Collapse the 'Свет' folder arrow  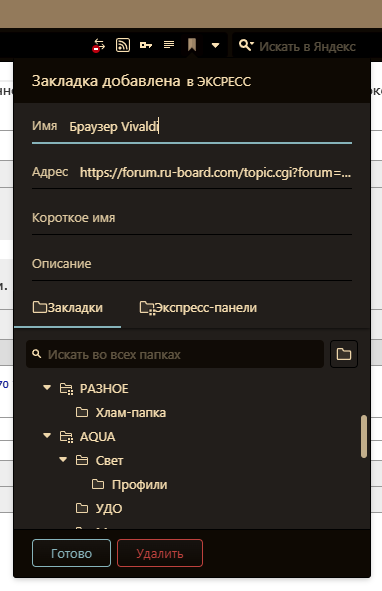(63, 460)
